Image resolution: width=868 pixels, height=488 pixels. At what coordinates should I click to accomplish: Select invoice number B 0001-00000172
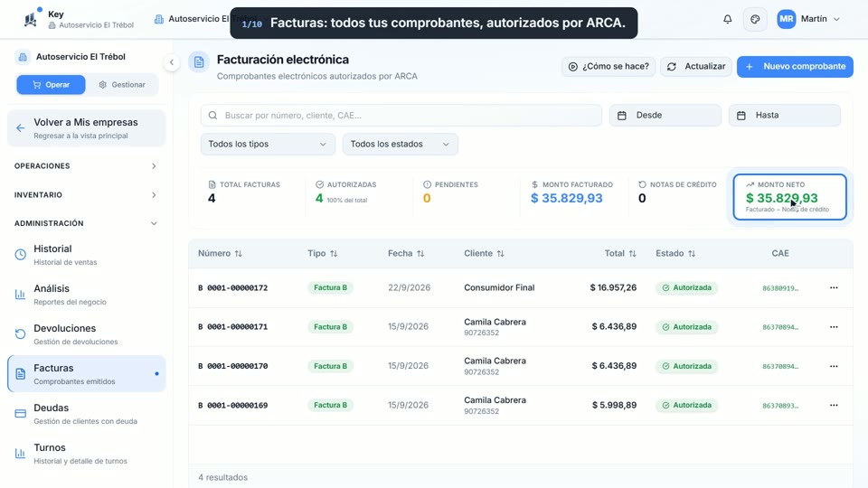coord(233,287)
